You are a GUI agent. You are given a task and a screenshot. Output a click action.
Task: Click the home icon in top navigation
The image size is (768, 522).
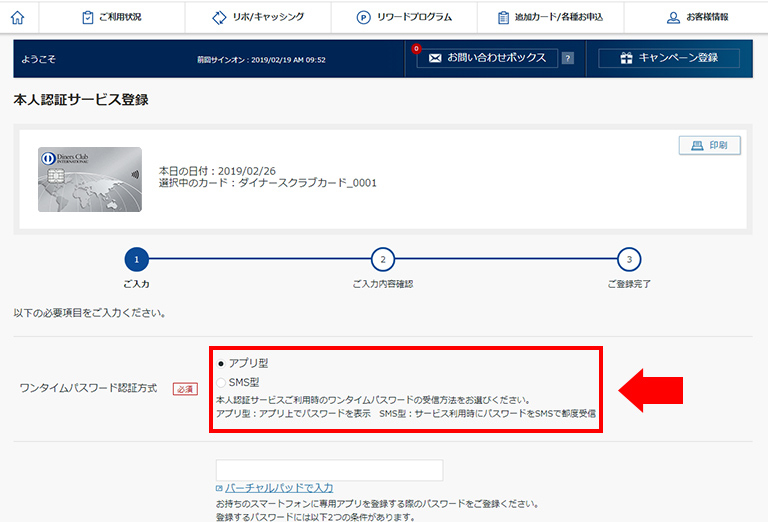click(18, 17)
